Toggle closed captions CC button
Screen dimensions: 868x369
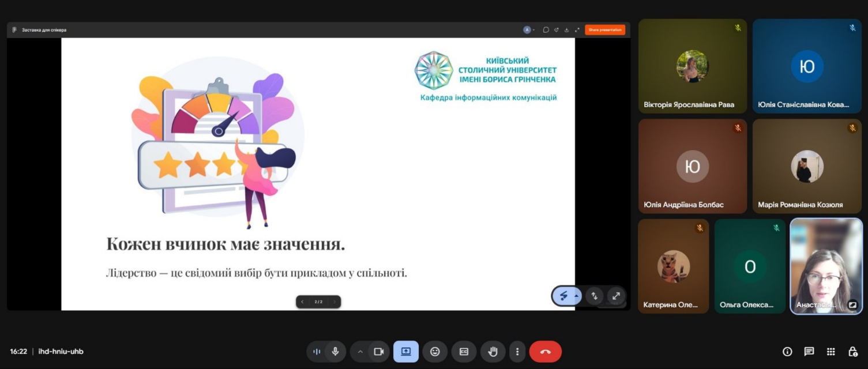pyautogui.click(x=464, y=352)
